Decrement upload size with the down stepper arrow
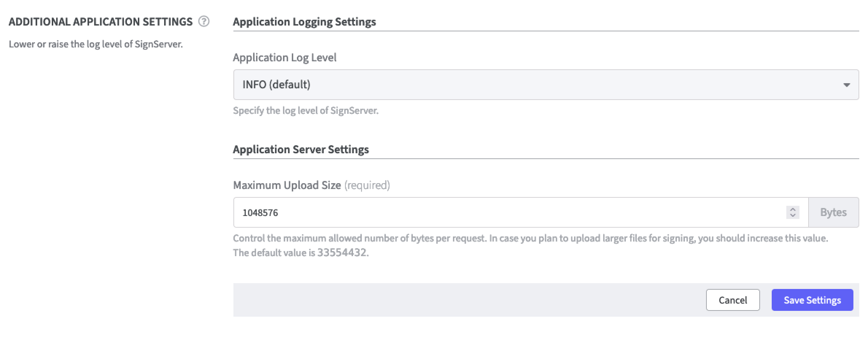Image resolution: width=868 pixels, height=351 pixels. pos(793,216)
